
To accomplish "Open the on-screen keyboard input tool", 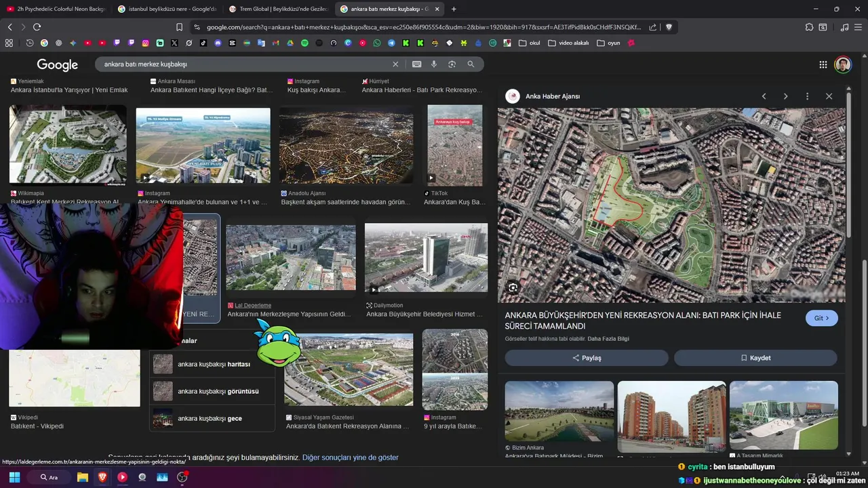I will [x=416, y=64].
